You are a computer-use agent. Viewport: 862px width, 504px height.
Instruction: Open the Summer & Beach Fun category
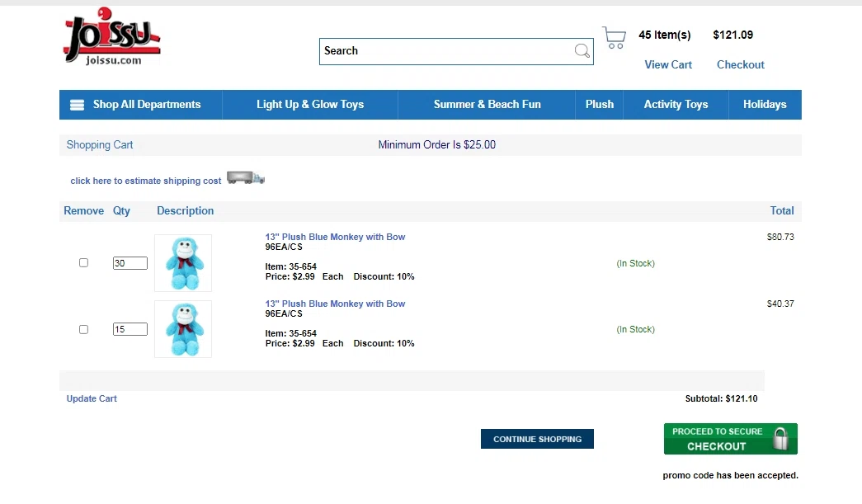coord(488,105)
